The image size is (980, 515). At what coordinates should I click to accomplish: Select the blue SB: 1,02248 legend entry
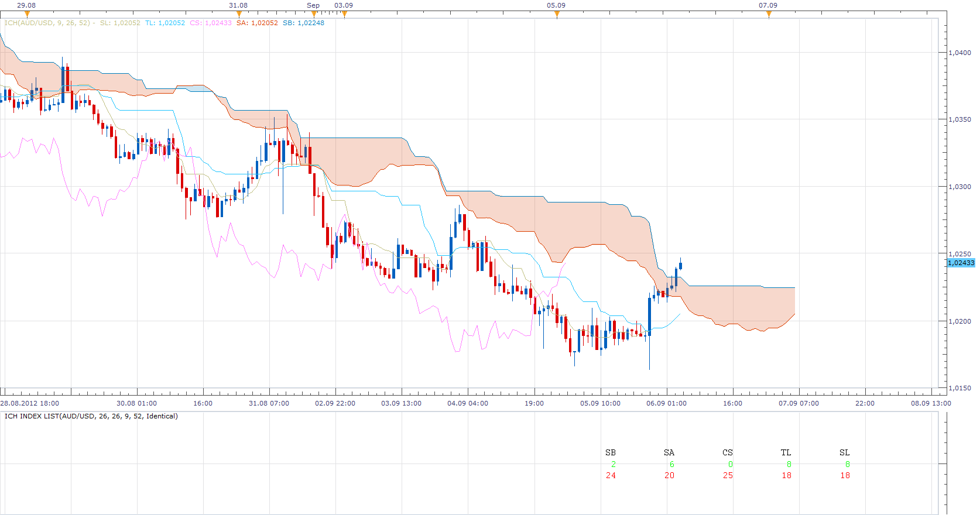(303, 23)
